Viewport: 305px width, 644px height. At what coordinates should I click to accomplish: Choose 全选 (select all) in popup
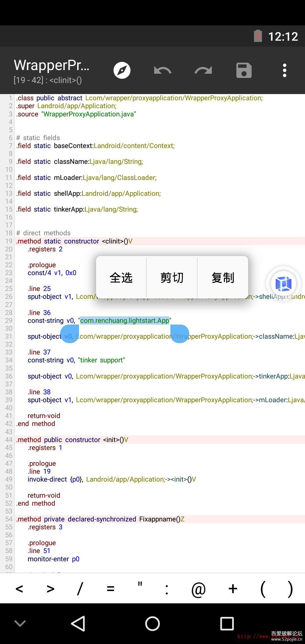(121, 277)
